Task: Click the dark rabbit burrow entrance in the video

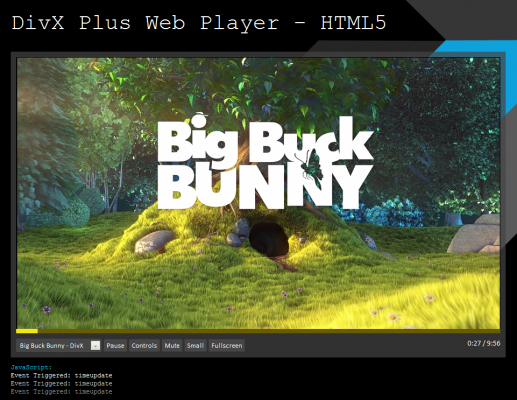Action: point(269,239)
